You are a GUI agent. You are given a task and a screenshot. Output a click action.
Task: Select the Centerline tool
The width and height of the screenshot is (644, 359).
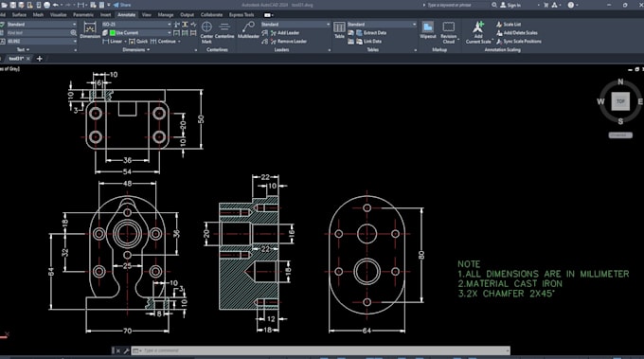click(224, 30)
